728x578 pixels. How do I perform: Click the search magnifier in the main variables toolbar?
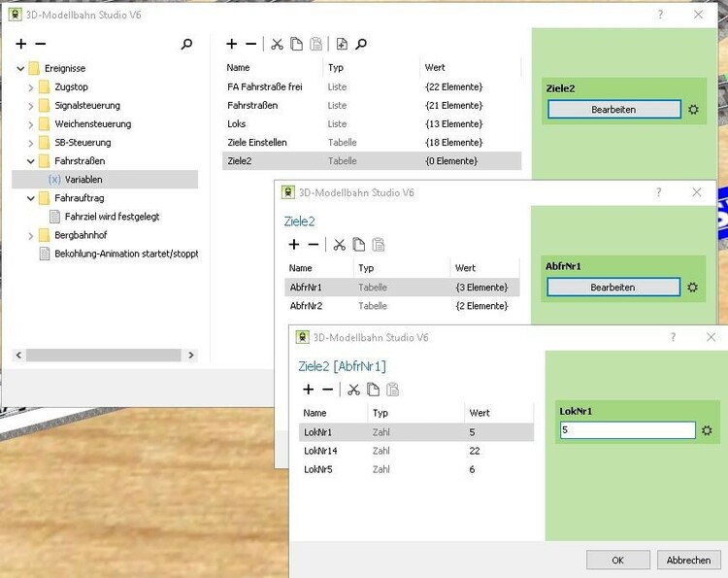coord(361,44)
